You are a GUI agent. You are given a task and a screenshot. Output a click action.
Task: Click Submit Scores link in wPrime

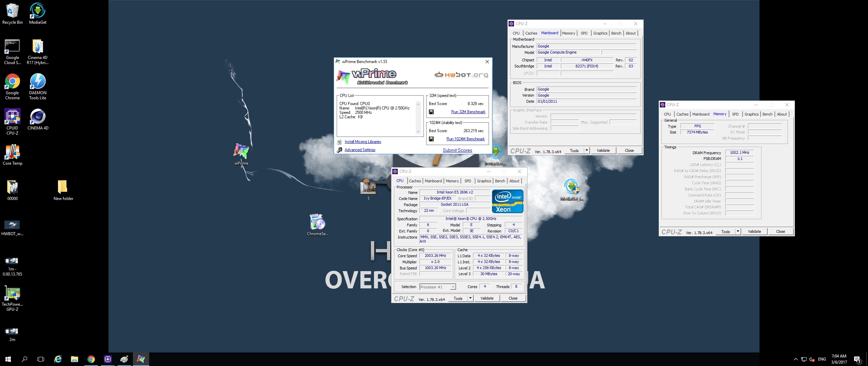click(457, 150)
